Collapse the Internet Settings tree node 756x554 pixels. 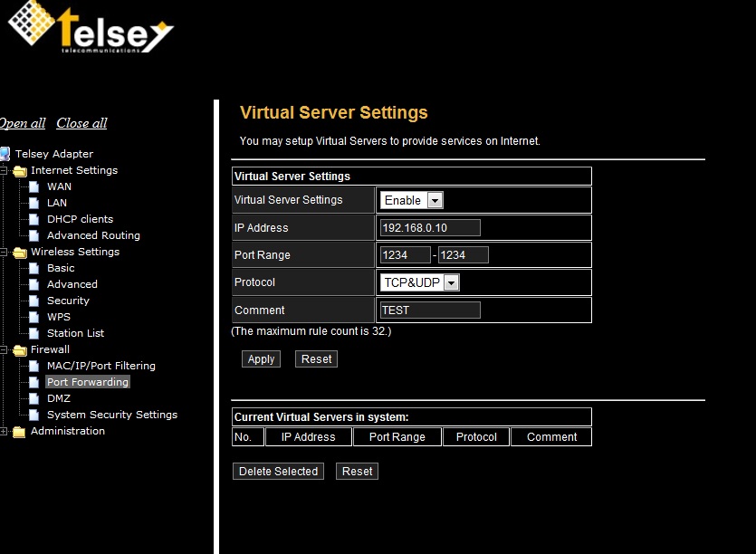[4, 170]
